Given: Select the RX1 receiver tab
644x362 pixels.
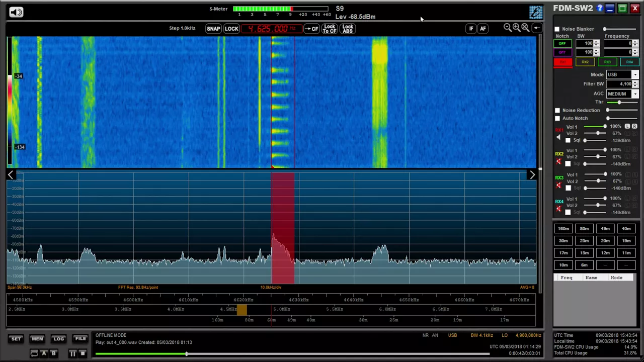Looking at the screenshot, I should [562, 62].
